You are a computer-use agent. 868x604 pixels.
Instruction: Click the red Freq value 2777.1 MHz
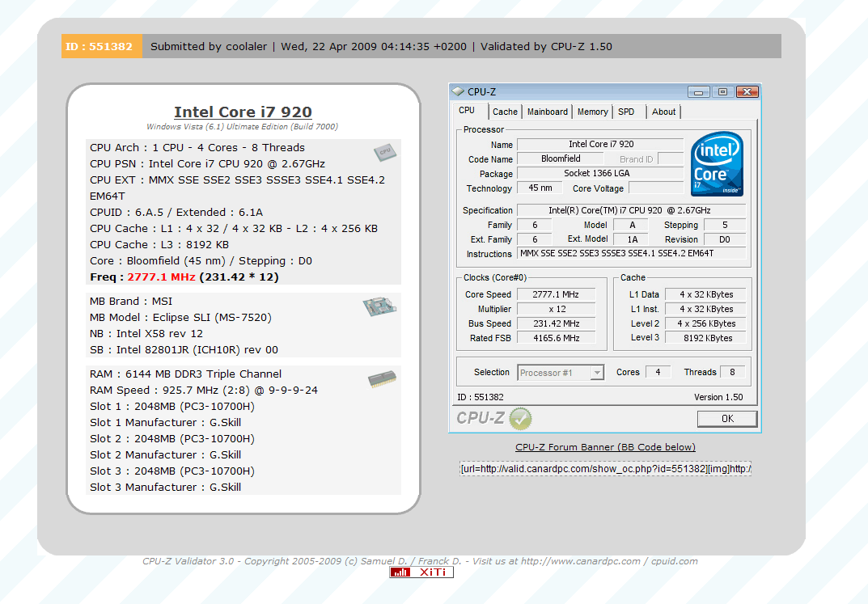tap(161, 277)
